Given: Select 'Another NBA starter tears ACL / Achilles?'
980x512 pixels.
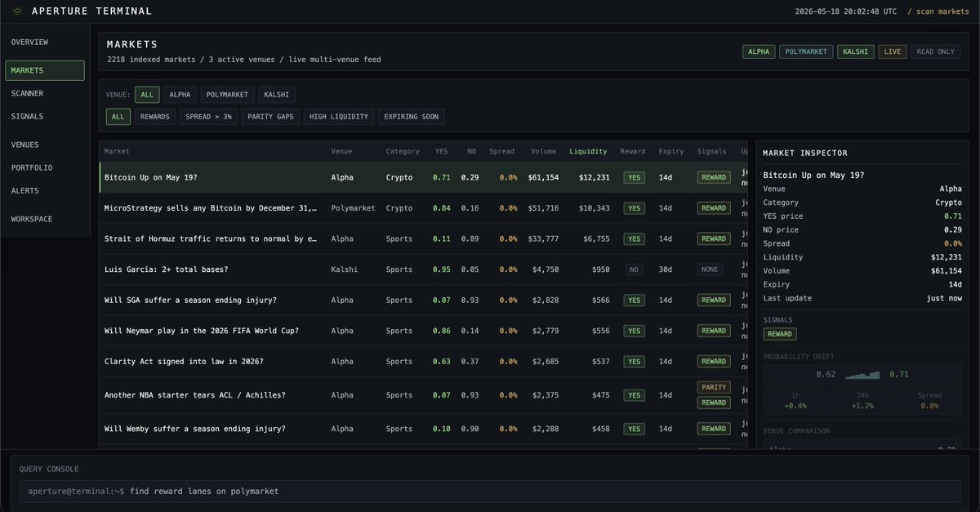Looking at the screenshot, I should (x=423, y=395).
